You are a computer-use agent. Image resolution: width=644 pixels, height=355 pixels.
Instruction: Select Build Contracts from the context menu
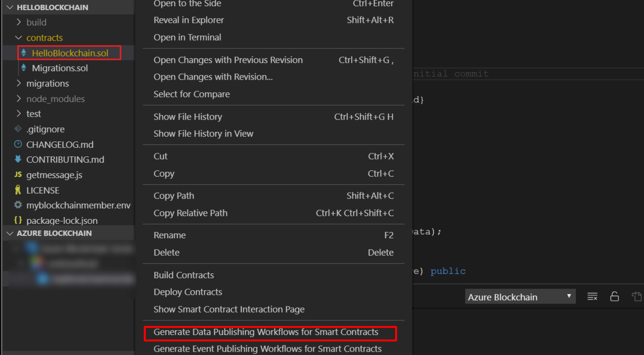click(184, 275)
